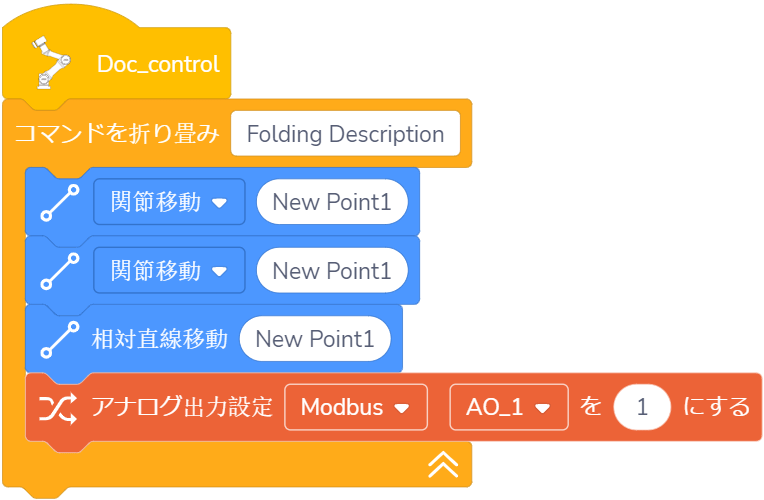Viewport: 764px width, 500px height.
Task: Click the 相対直線移動 block's motion icon
Action: tap(60, 339)
